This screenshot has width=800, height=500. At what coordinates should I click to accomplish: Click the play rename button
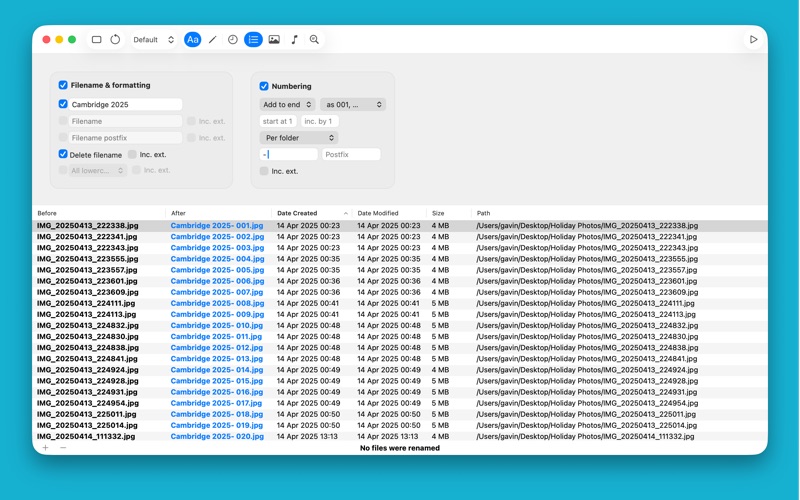pos(754,39)
